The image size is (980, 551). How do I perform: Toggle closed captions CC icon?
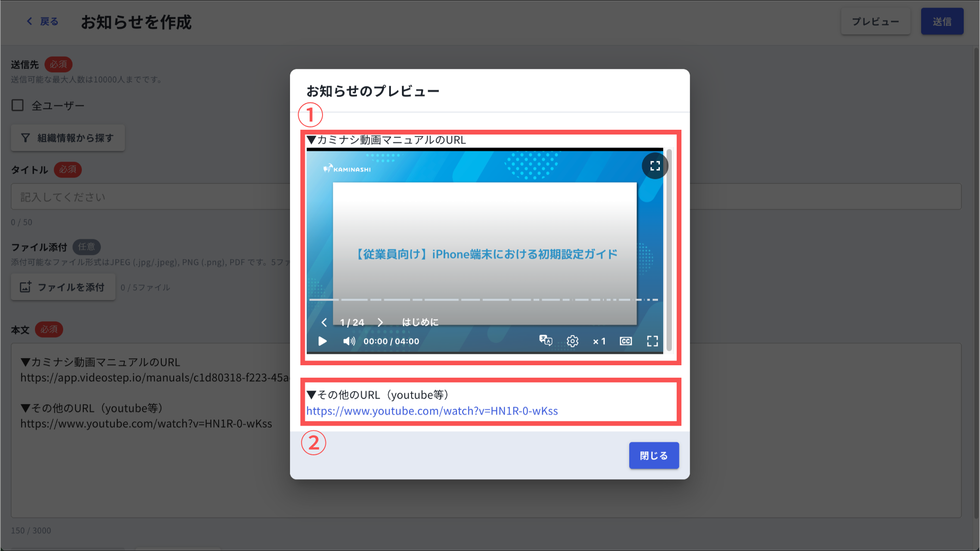pos(625,341)
